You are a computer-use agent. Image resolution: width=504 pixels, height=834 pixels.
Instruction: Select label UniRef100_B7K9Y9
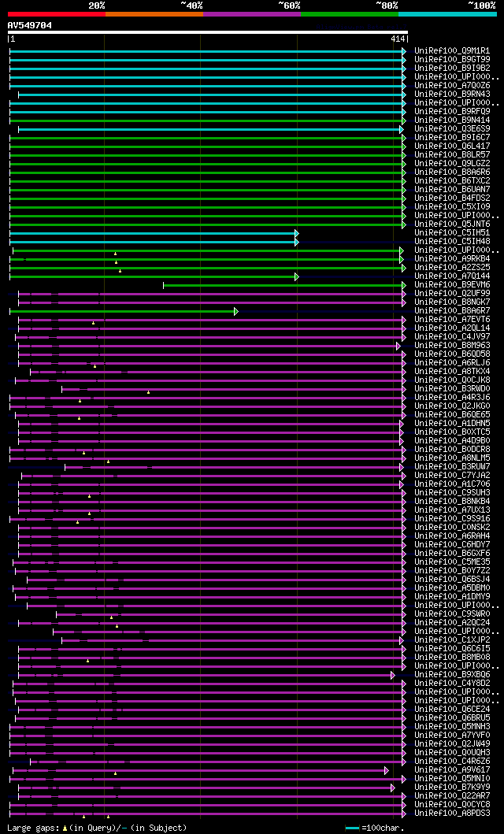coord(453,786)
